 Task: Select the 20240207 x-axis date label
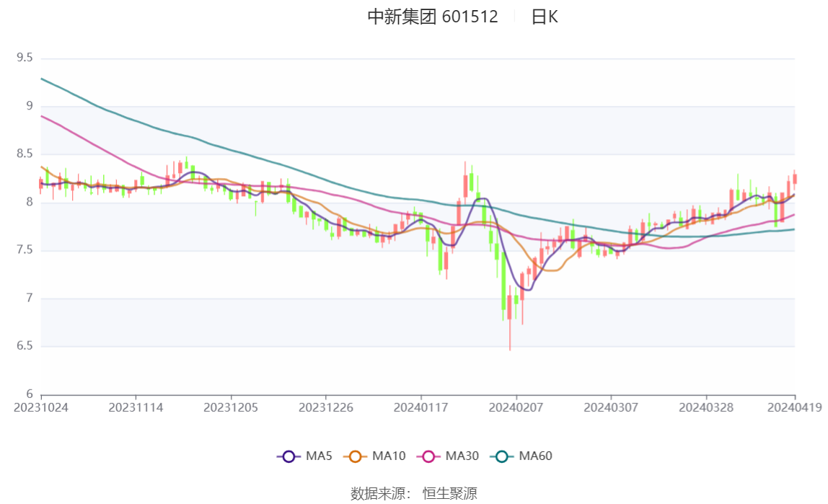tap(516, 407)
